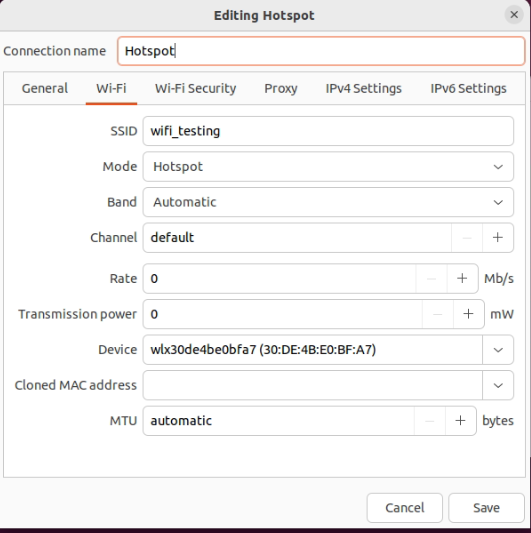Screen dimensions: 531x533
Task: Click the SSID field containing wifi_testing
Action: (x=328, y=131)
